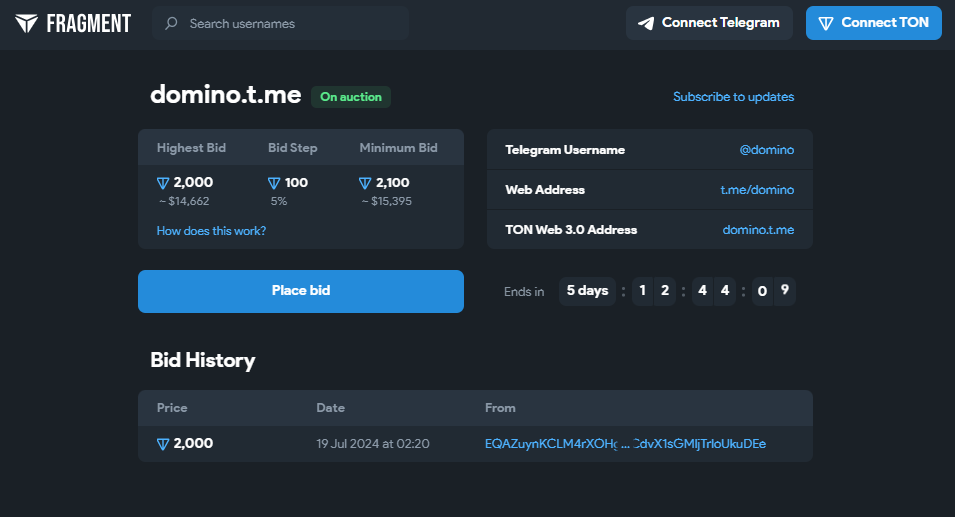Click the 5 days countdown box
The width and height of the screenshot is (955, 517).
pos(587,290)
